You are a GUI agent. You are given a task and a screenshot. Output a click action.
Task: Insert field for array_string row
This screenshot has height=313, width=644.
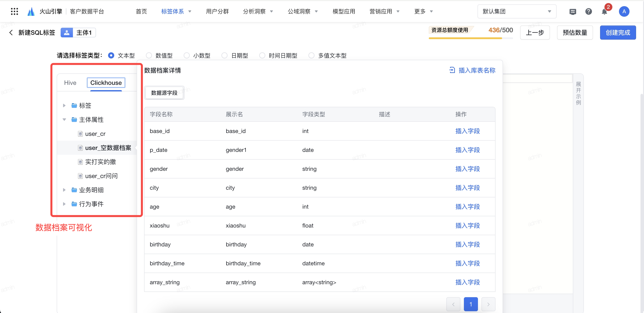tap(467, 282)
